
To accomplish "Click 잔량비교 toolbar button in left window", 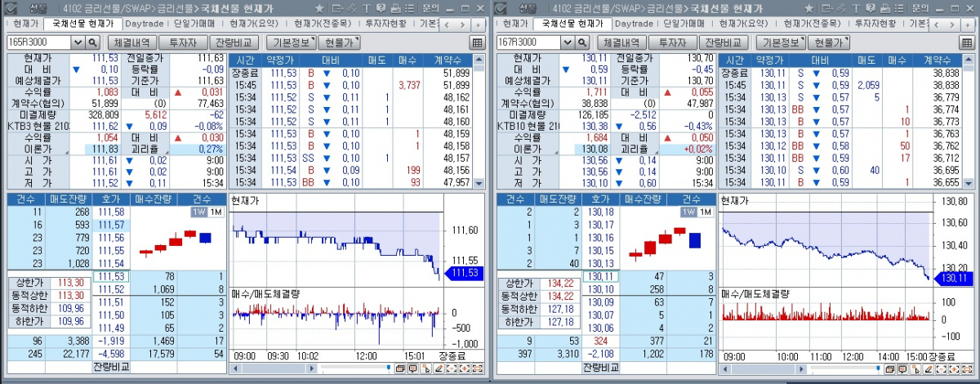I will click(234, 42).
